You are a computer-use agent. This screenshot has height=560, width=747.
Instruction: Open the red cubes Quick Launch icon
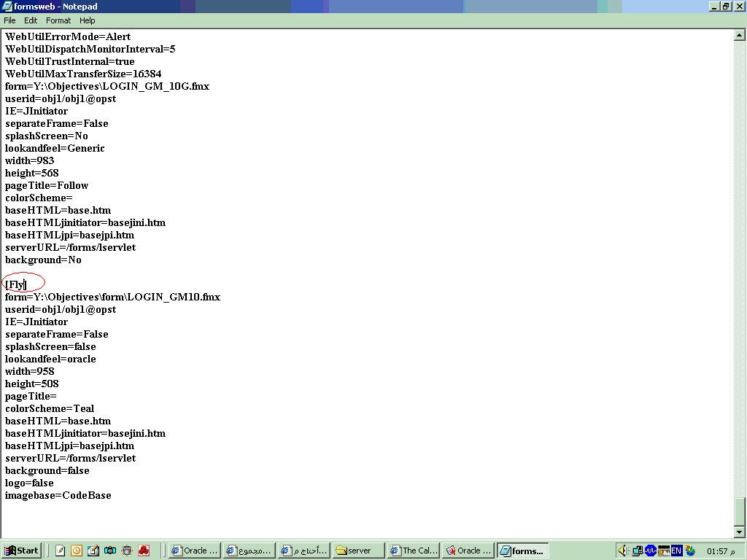pos(144,551)
